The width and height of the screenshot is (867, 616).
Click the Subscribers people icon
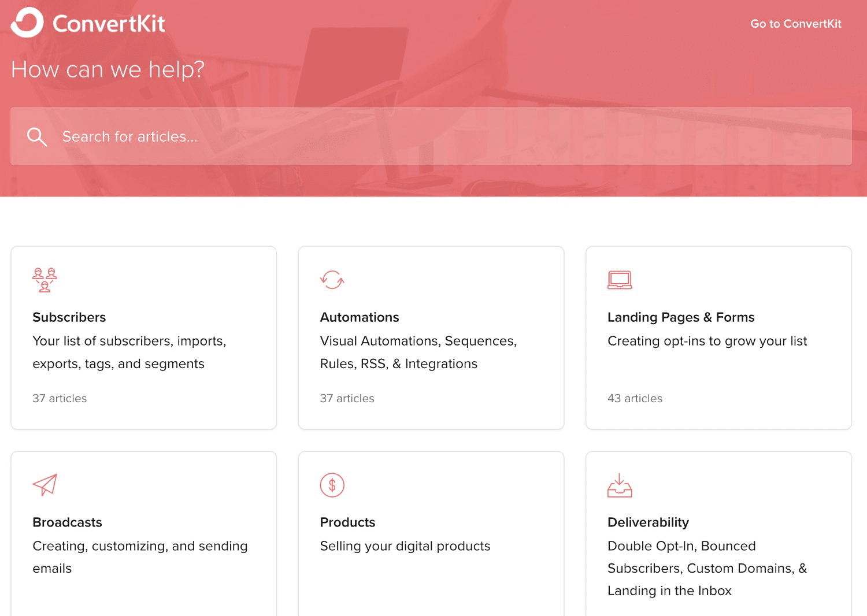click(45, 280)
